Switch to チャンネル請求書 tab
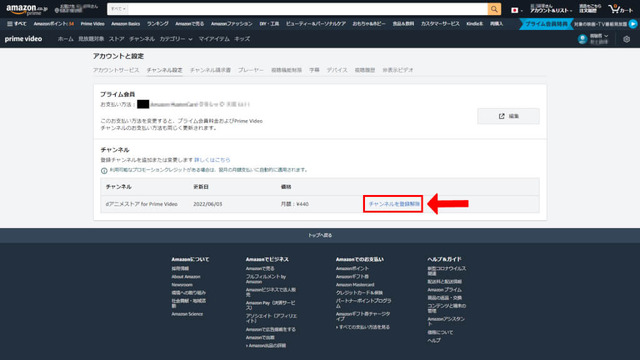 tap(210, 70)
